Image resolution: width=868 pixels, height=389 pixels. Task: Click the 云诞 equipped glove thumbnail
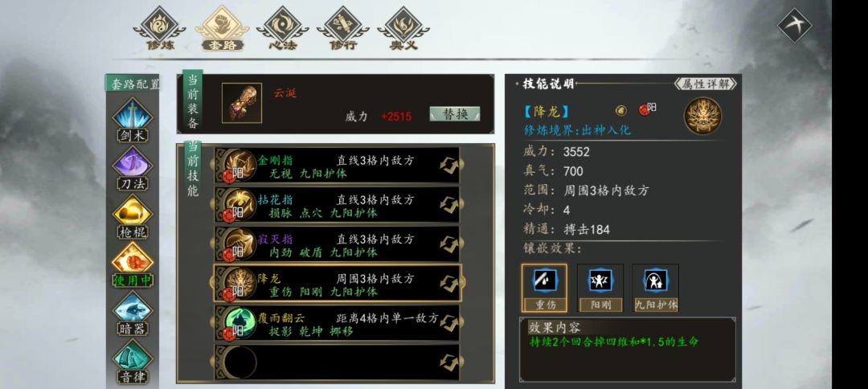[242, 103]
